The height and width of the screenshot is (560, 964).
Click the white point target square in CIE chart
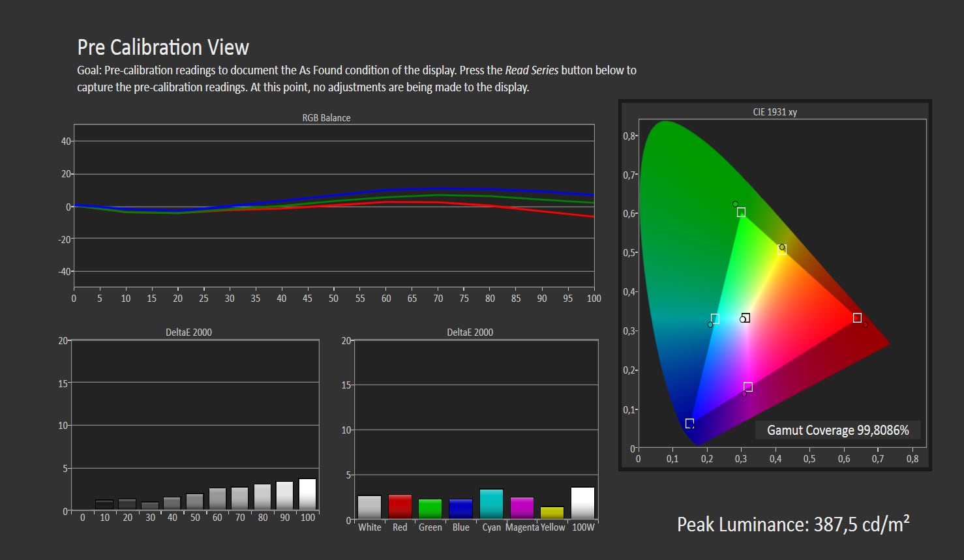coord(746,317)
